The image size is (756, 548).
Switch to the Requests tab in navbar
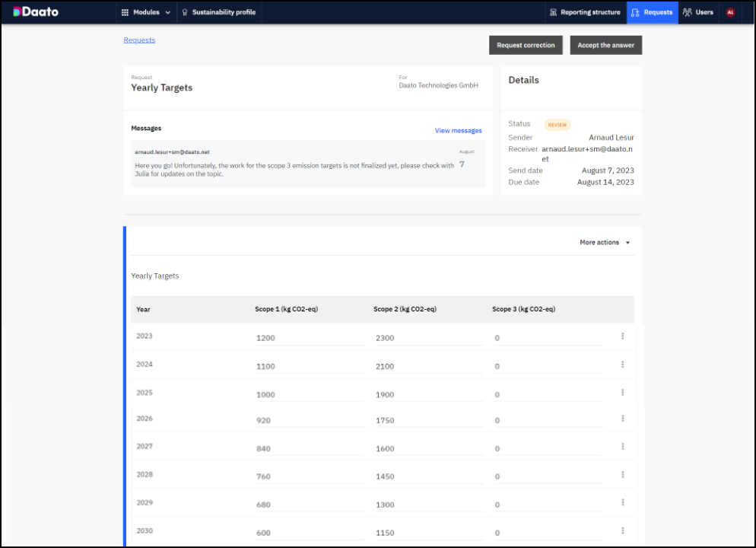point(652,12)
